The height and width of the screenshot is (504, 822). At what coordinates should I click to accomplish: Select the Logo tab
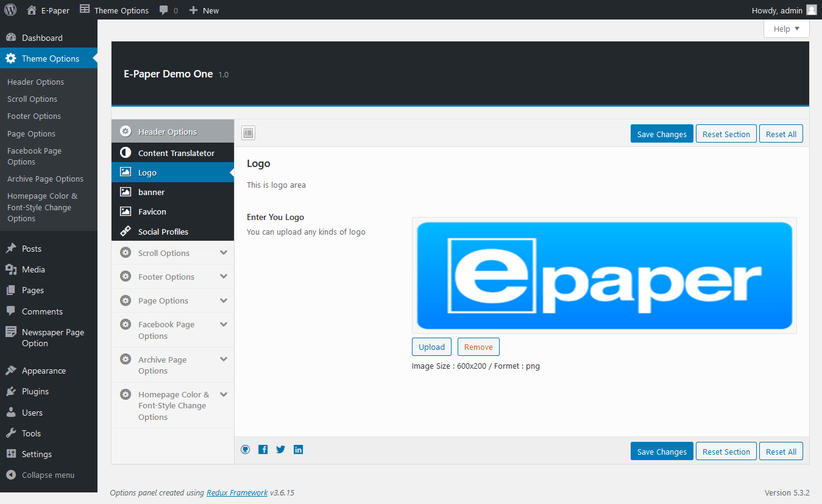(173, 172)
